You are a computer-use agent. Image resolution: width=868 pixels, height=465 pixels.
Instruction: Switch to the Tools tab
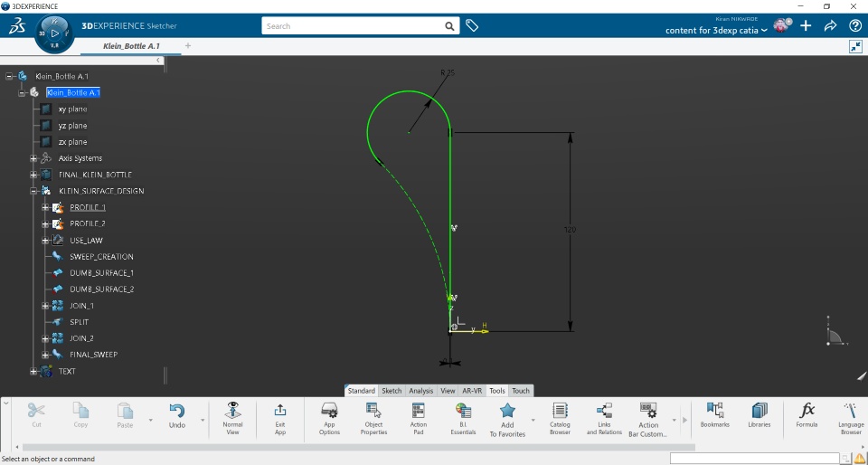[x=497, y=390]
